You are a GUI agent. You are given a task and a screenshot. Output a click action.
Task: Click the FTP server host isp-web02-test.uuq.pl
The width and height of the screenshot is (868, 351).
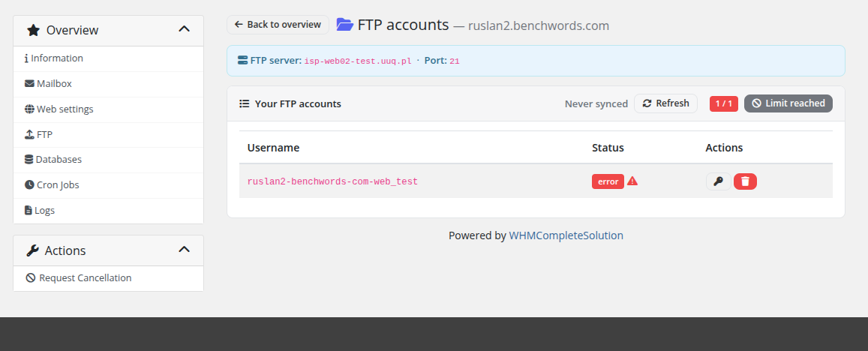pos(358,61)
